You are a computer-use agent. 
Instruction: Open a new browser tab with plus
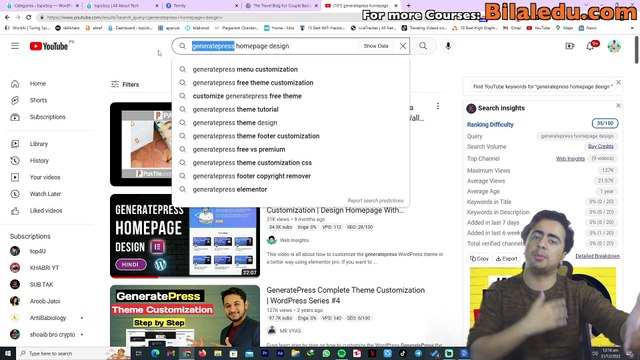coord(409,6)
